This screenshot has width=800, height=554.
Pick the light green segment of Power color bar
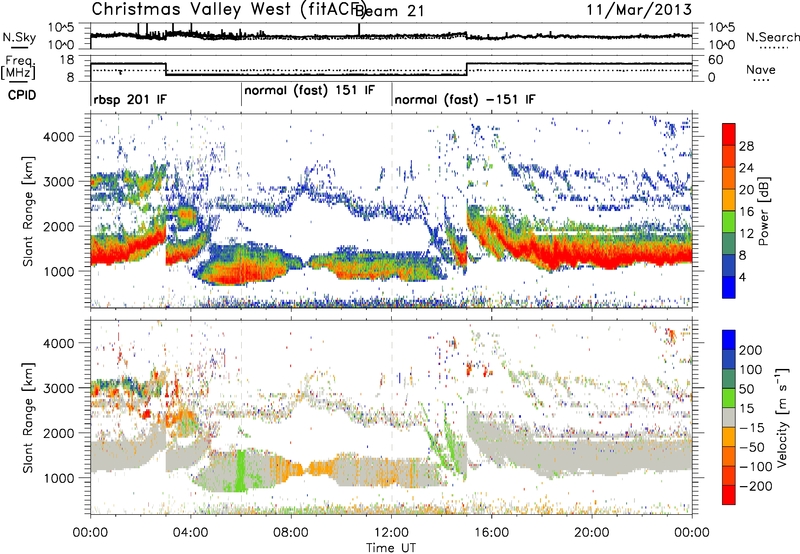coord(729,221)
